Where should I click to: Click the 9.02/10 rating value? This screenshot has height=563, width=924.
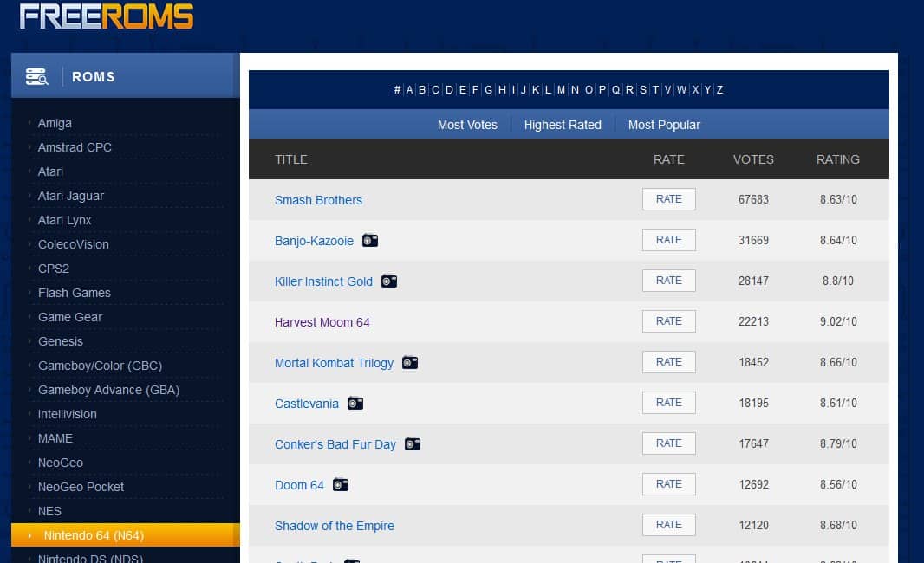pos(838,321)
